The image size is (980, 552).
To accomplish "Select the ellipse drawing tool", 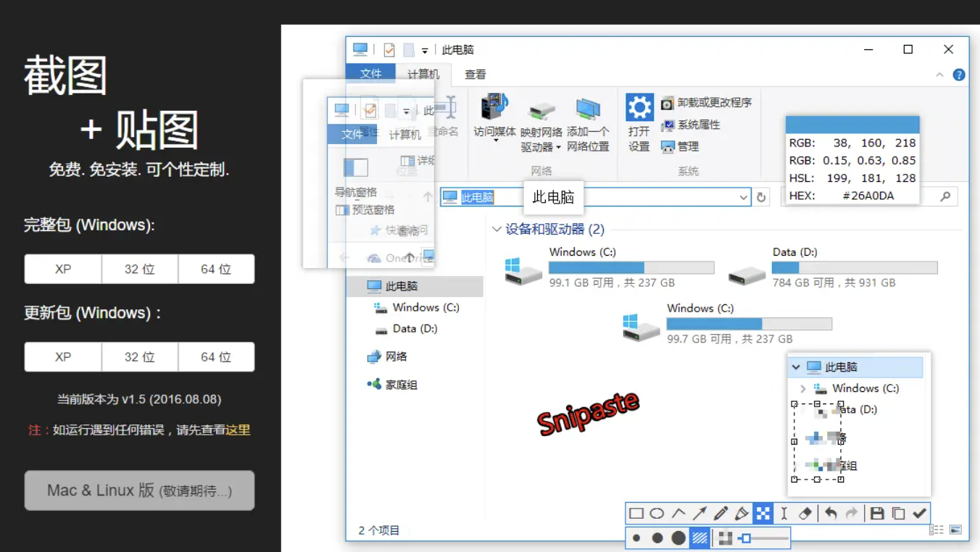I will (x=657, y=514).
